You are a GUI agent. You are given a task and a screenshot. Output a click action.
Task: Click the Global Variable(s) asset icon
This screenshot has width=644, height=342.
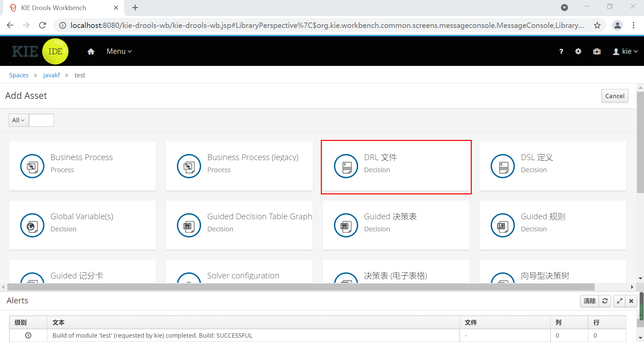[32, 225]
